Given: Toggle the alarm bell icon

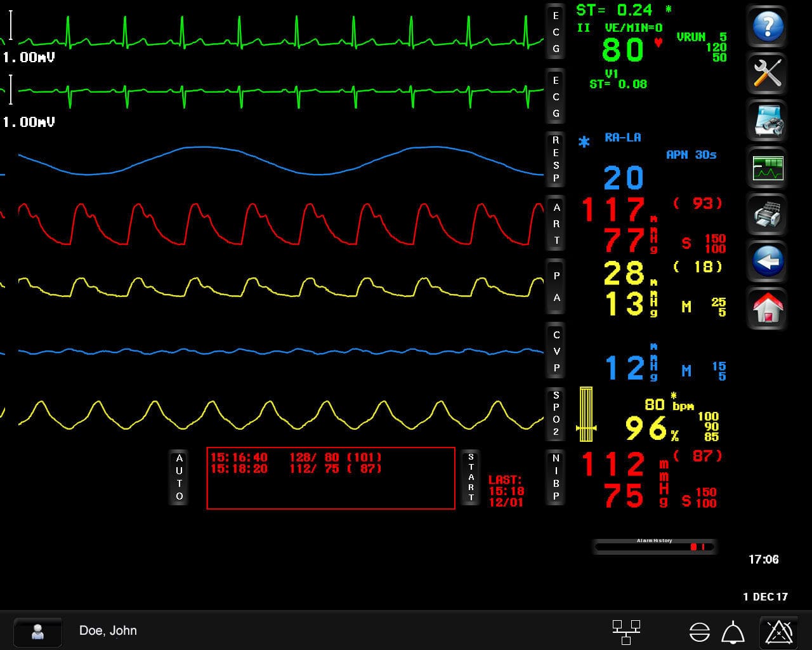Looking at the screenshot, I should pos(733,632).
